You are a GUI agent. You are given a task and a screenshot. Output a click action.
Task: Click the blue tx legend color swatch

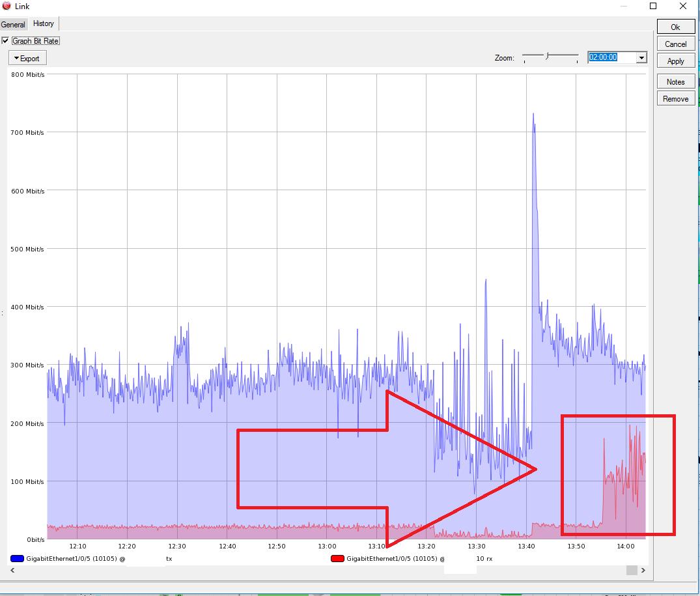(17, 558)
